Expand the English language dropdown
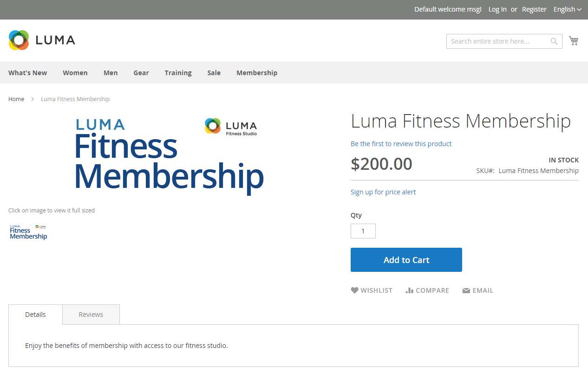 click(567, 9)
